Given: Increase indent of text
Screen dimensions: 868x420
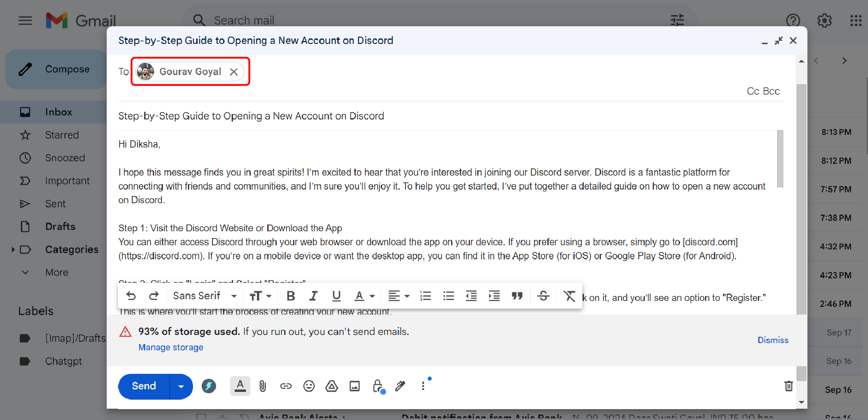Looking at the screenshot, I should 494,296.
